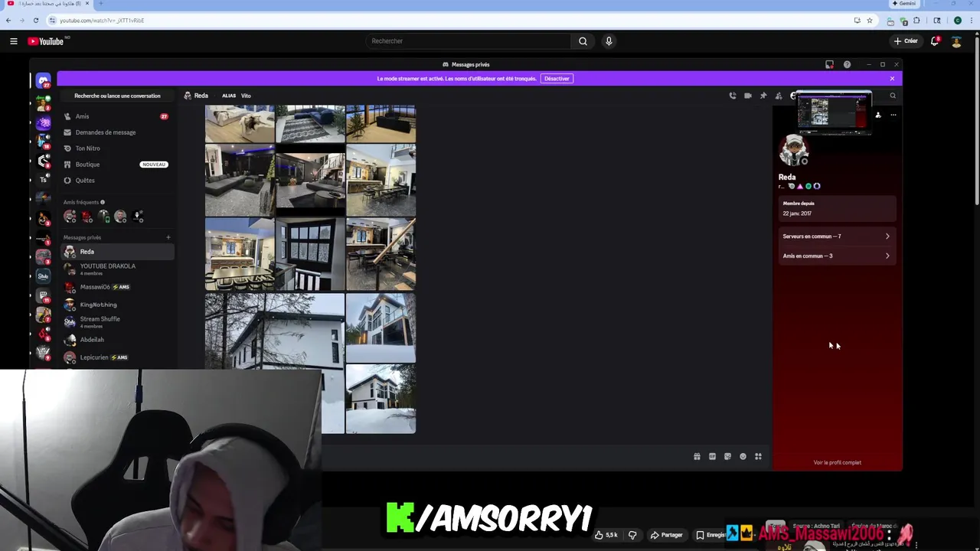Open the sticker picker in message bar

tap(727, 457)
